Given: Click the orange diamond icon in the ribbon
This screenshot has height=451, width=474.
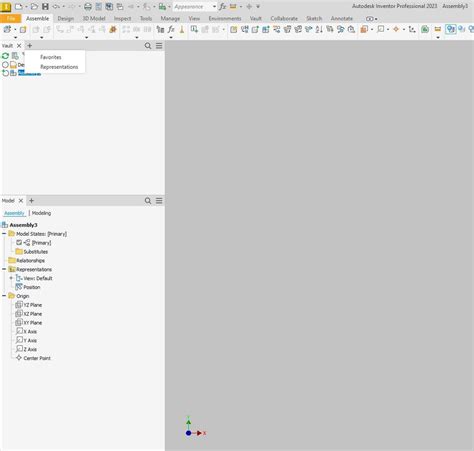Looking at the screenshot, I should pyautogui.click(x=396, y=29).
